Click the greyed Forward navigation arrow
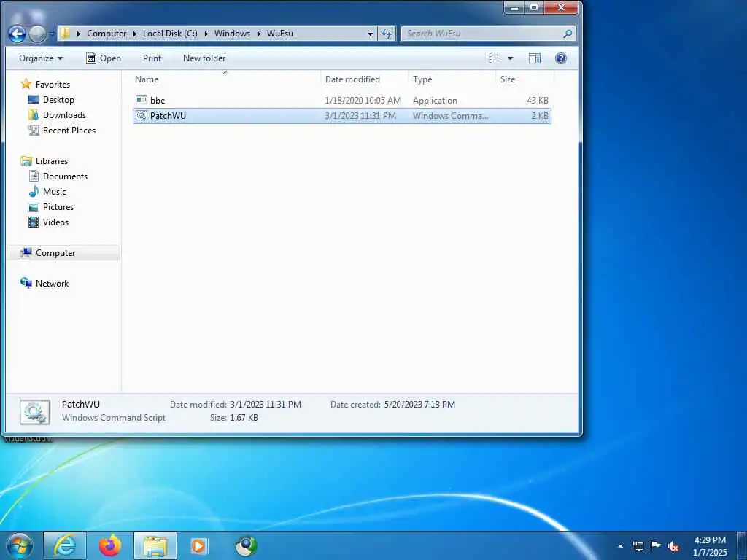 [38, 34]
